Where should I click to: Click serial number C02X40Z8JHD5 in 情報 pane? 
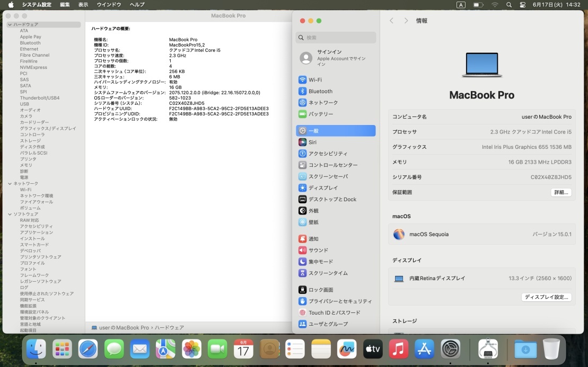pos(551,177)
